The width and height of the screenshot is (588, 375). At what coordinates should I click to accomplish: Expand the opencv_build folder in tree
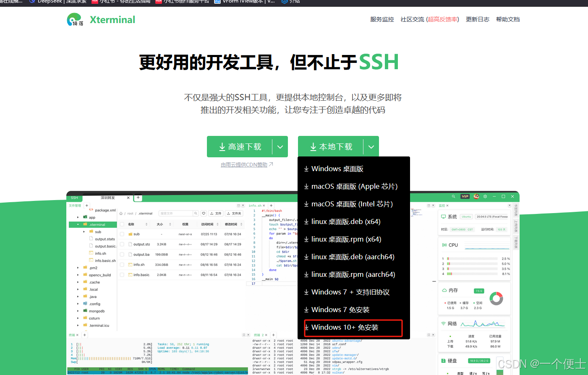pyautogui.click(x=78, y=275)
